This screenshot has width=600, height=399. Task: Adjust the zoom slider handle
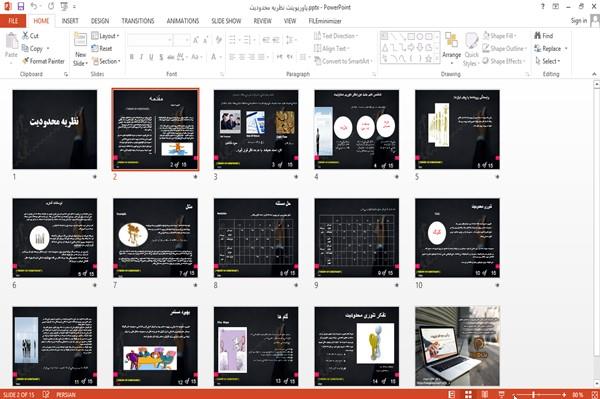(533, 394)
